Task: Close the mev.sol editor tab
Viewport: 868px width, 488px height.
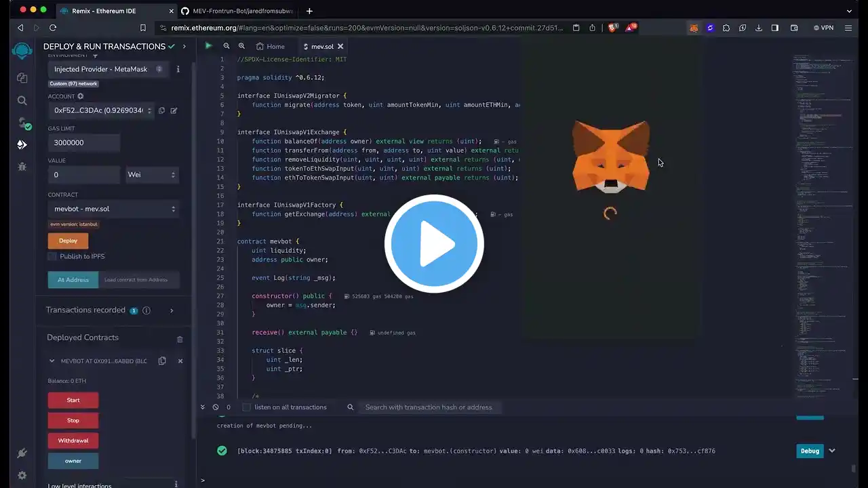Action: (340, 46)
